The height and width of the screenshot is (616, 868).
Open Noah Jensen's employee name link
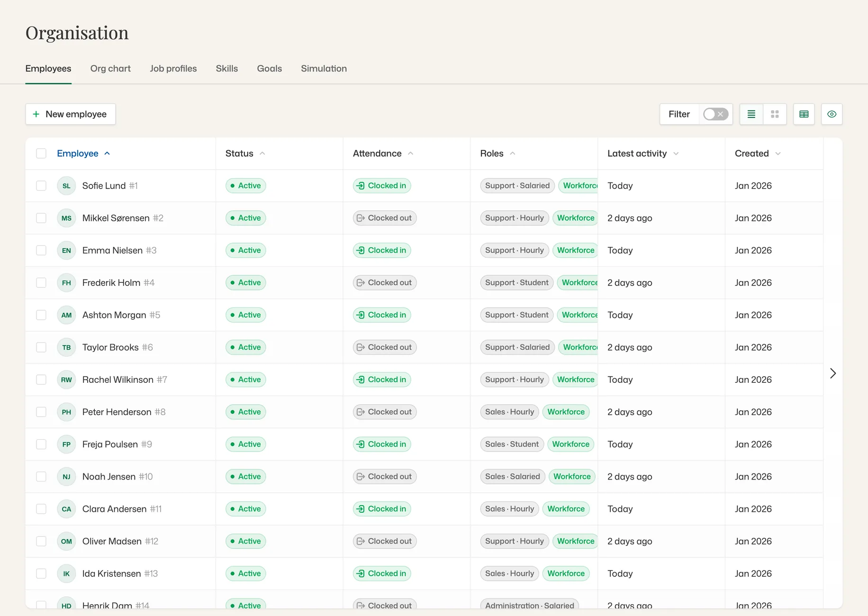[109, 477]
